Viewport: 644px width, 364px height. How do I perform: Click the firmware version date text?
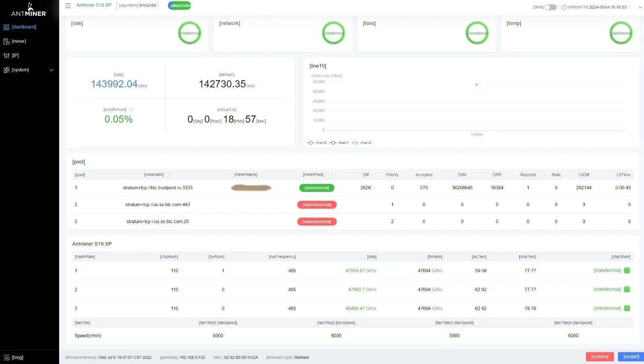point(124,358)
